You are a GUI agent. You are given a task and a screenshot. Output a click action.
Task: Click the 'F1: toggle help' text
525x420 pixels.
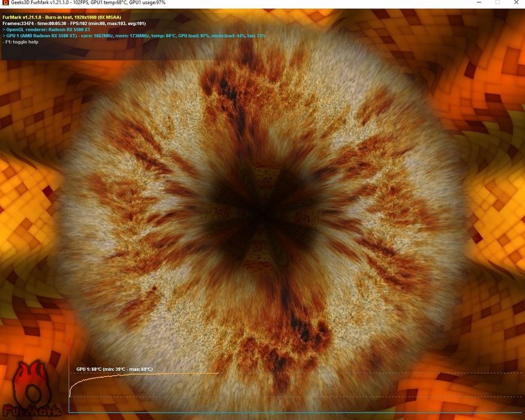[20, 42]
